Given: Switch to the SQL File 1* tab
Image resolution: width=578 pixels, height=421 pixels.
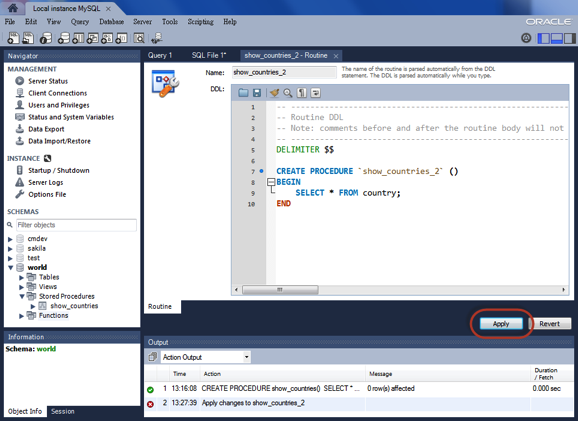Looking at the screenshot, I should point(209,55).
